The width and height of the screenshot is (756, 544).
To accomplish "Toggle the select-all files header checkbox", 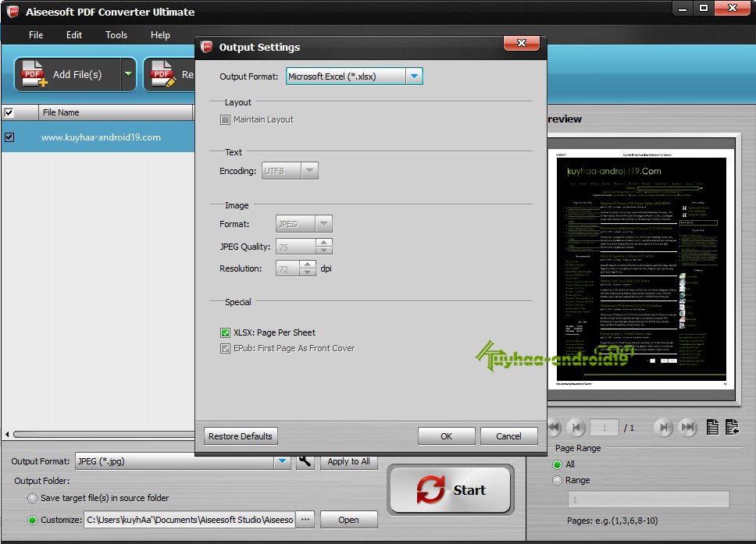I will coord(9,112).
